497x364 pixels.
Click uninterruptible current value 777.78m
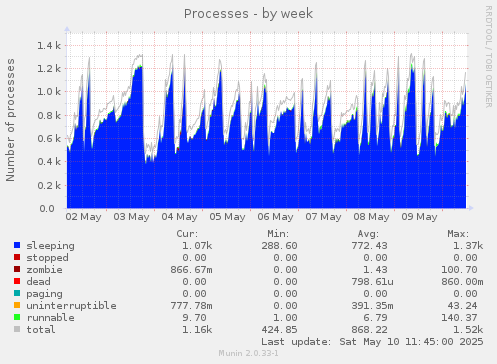[x=191, y=306]
